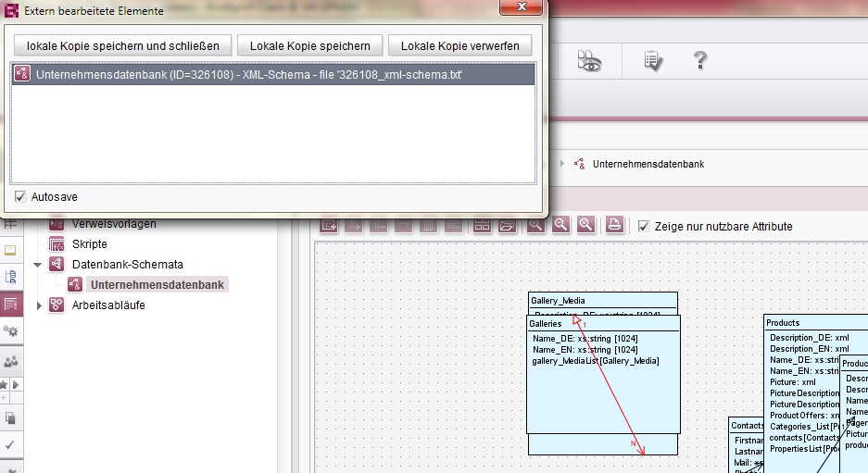Open the users sidebar icon
The height and width of the screenshot is (473, 868).
click(x=10, y=362)
